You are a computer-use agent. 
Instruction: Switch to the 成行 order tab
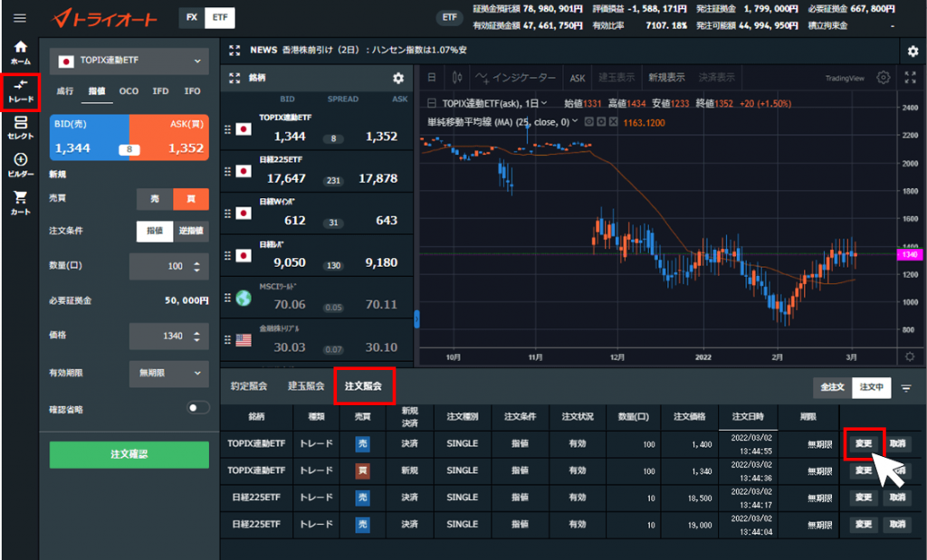click(65, 91)
